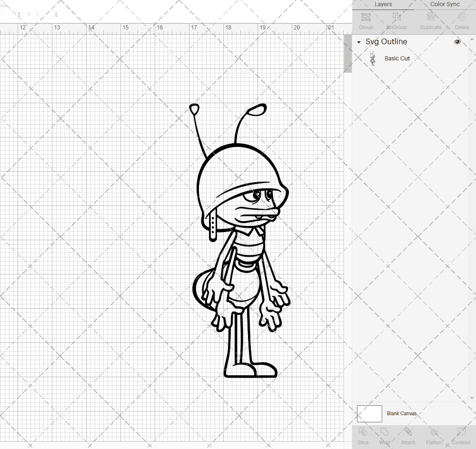
Task: Click the Layers panel scroll down arrow
Action: coord(471,398)
